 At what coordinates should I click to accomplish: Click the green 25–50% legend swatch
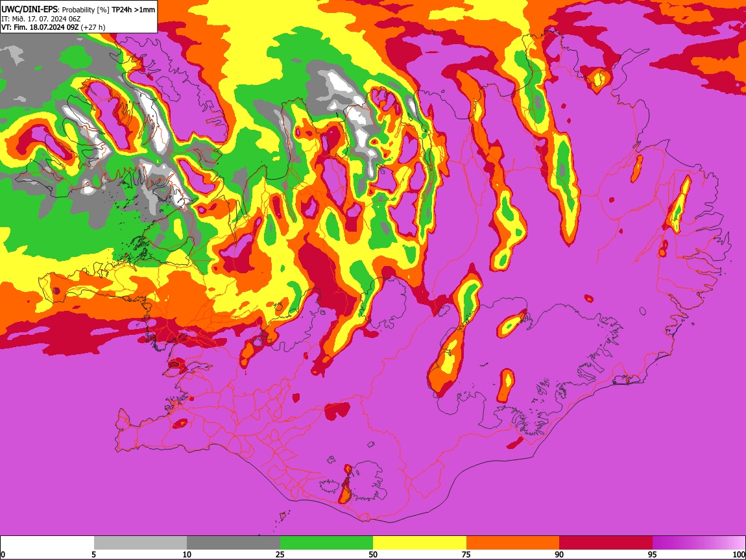pyautogui.click(x=326, y=543)
